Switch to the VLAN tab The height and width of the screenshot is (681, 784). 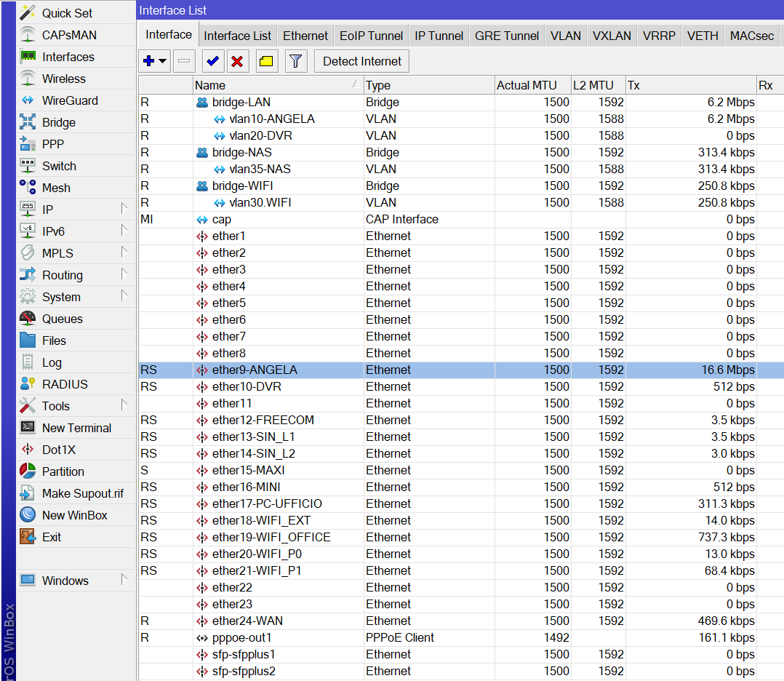(565, 36)
